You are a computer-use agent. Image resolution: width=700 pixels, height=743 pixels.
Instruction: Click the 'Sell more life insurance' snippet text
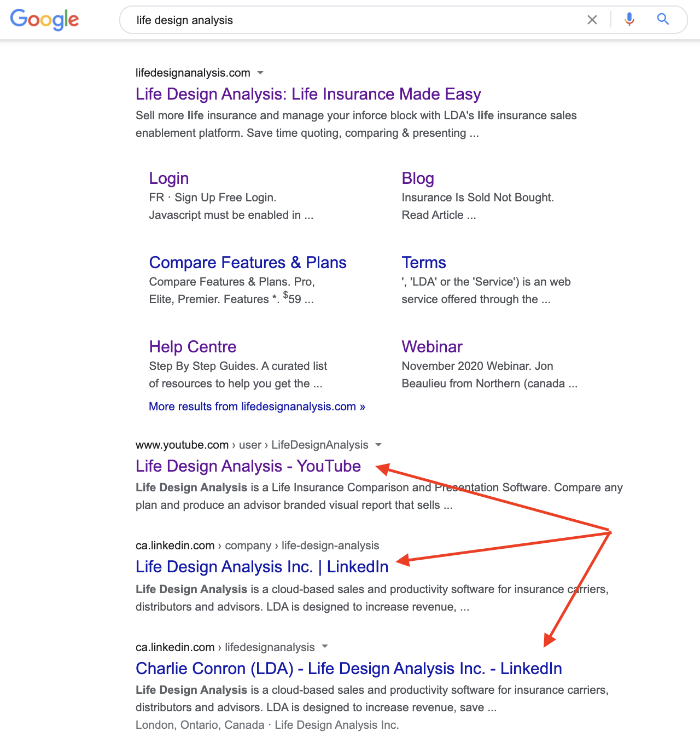point(356,124)
